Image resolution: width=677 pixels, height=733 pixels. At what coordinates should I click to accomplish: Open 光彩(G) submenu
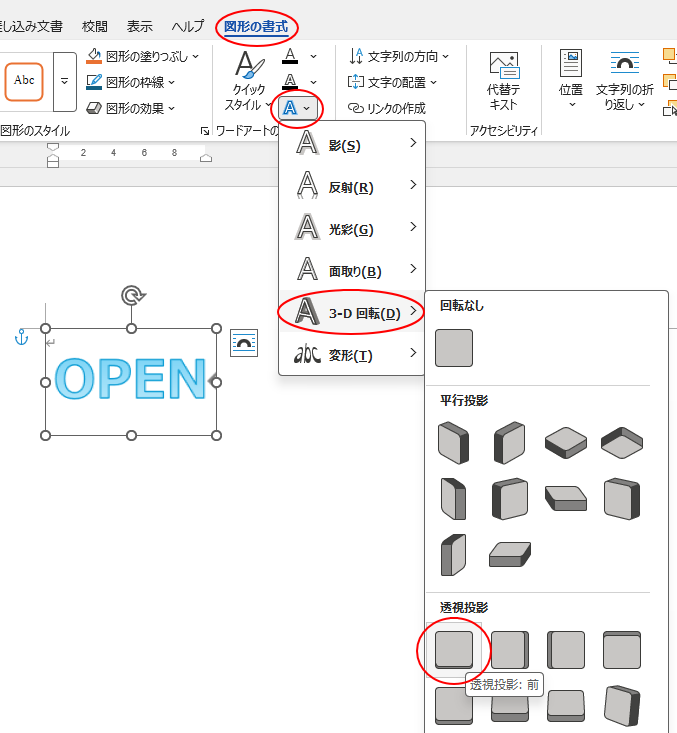(352, 229)
